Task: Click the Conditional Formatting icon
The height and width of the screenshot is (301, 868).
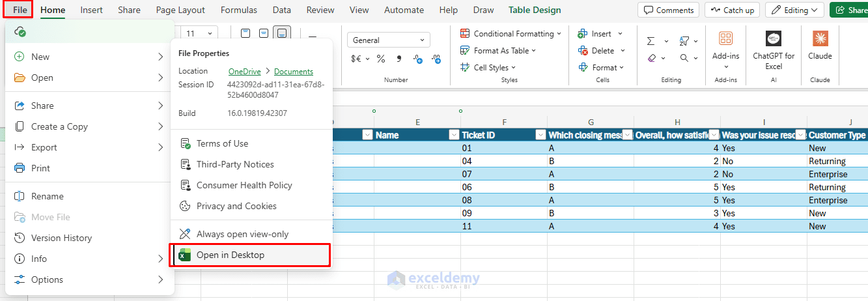Action: 465,33
